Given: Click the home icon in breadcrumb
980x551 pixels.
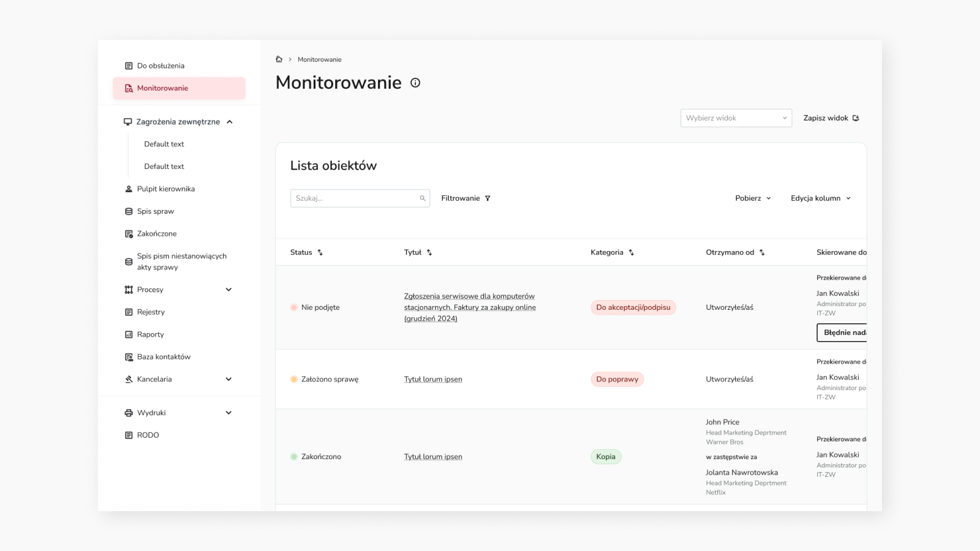Looking at the screenshot, I should pos(279,59).
